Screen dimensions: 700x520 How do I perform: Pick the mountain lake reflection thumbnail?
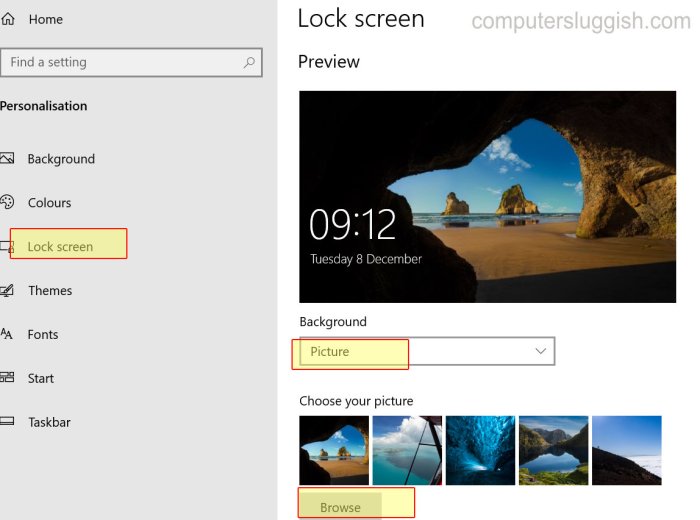click(x=554, y=450)
